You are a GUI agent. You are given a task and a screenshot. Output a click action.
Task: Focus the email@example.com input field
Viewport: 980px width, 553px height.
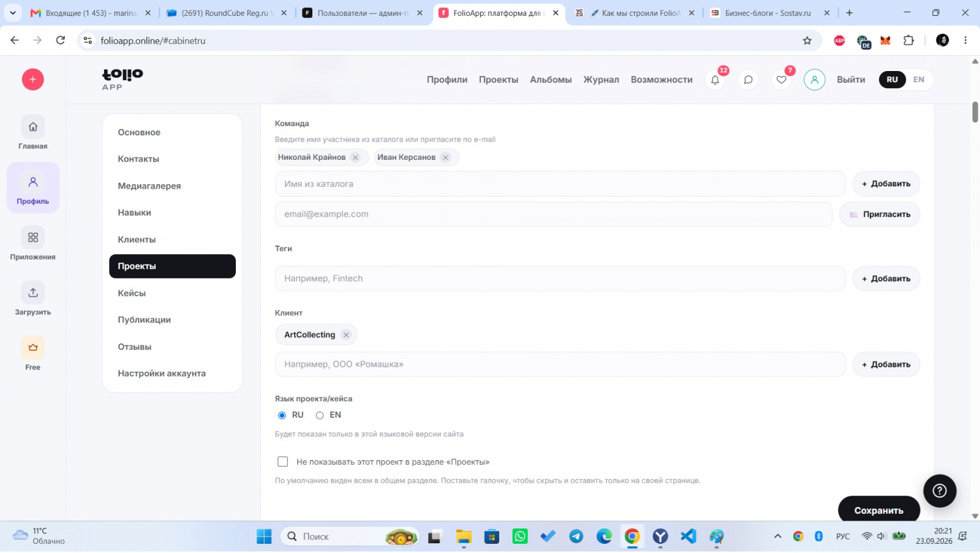point(554,214)
